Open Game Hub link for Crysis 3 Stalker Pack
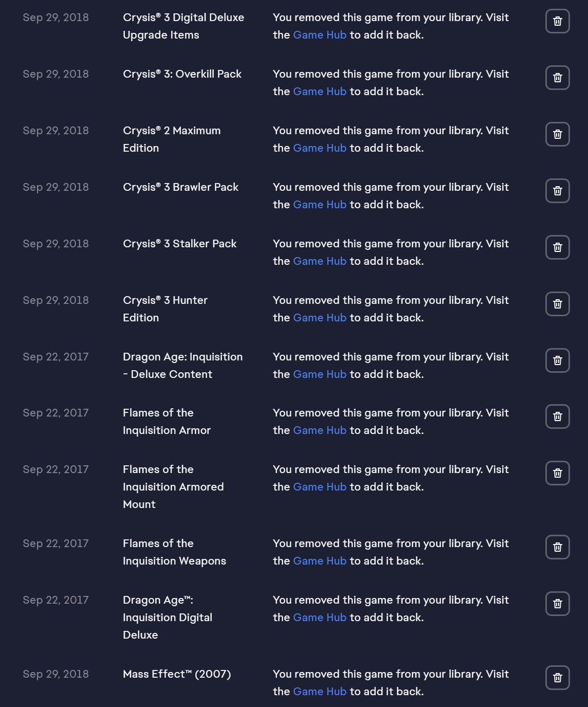The image size is (588, 707). (x=320, y=261)
